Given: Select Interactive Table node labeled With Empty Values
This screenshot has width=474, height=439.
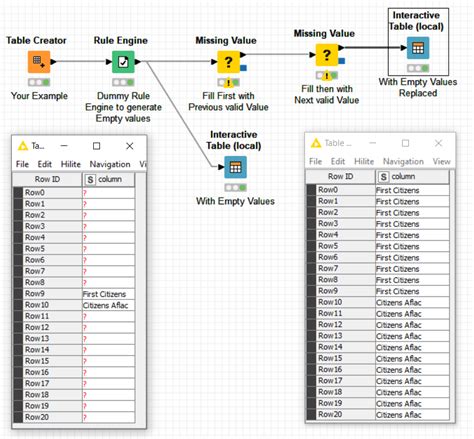Looking at the screenshot, I should (x=235, y=167).
